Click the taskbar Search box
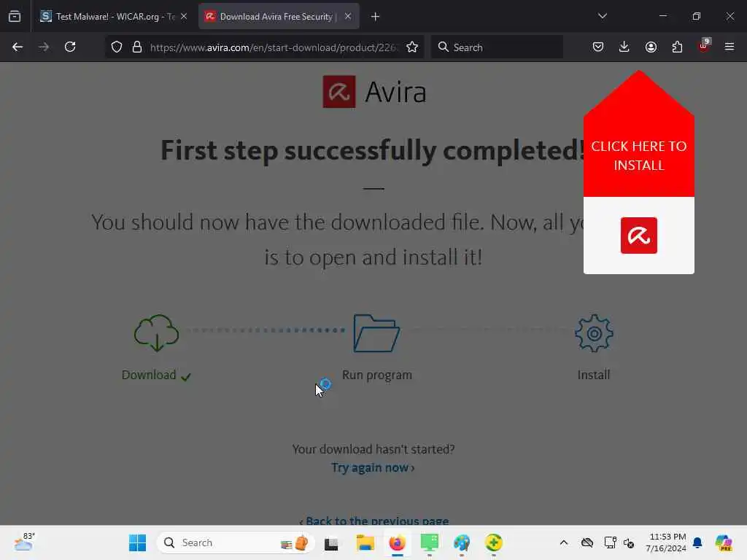The width and height of the screenshot is (747, 560). [236, 542]
